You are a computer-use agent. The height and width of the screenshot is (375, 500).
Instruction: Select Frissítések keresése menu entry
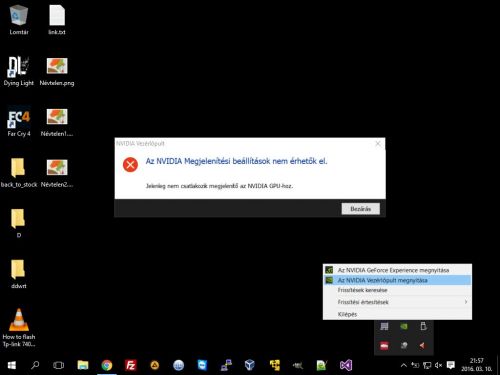pos(397,290)
